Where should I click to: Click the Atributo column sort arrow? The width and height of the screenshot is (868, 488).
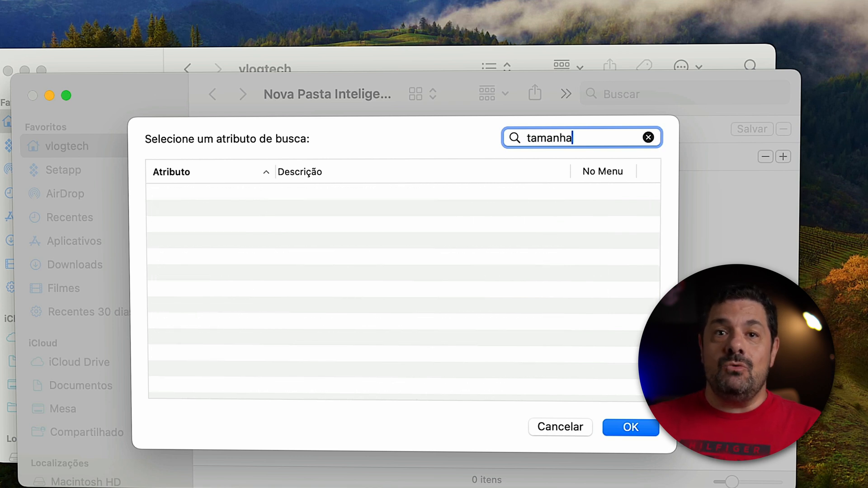tap(265, 172)
